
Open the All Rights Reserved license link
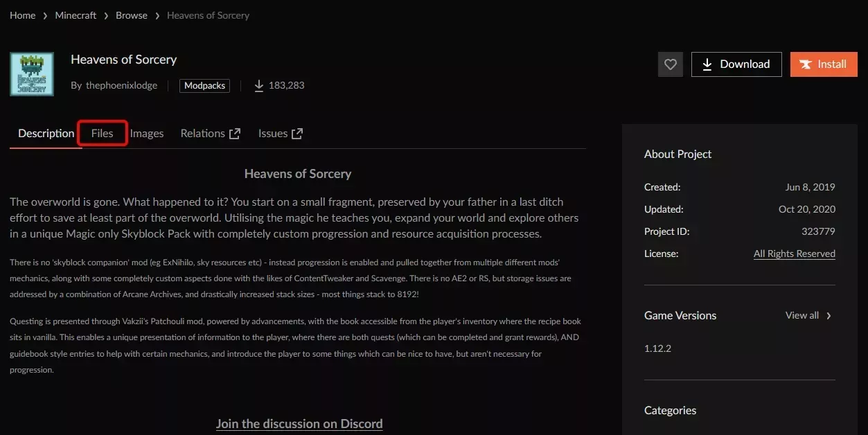coord(794,254)
